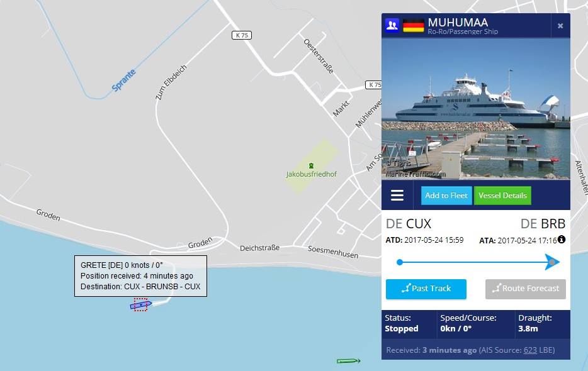This screenshot has height=371, width=588.
Task: Click the German flag icon
Action: 413,26
